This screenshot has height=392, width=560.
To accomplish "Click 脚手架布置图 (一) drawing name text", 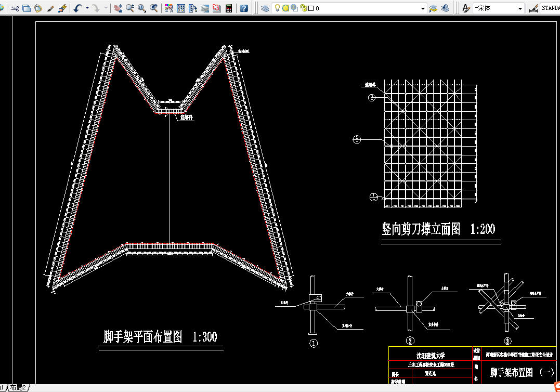I will click(522, 372).
